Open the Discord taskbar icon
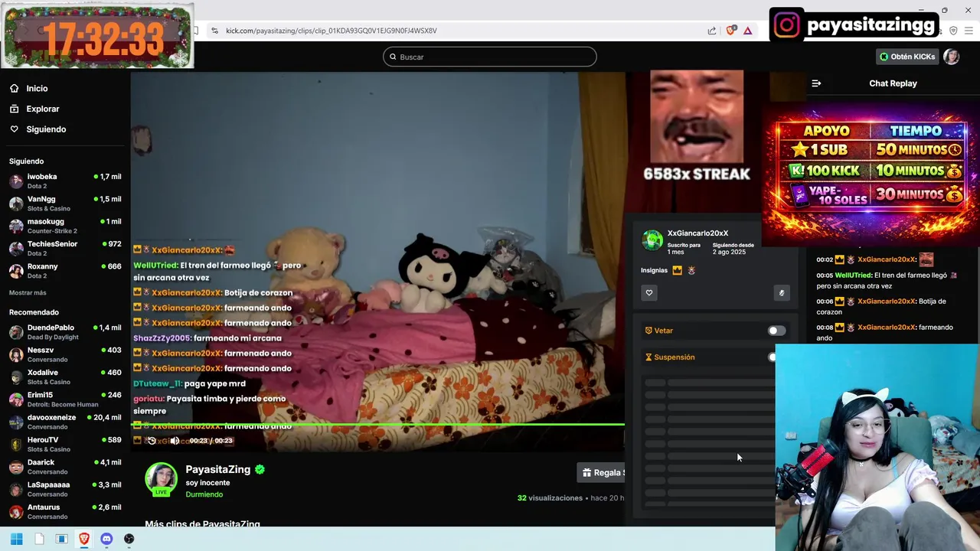The height and width of the screenshot is (551, 980). coord(106,539)
